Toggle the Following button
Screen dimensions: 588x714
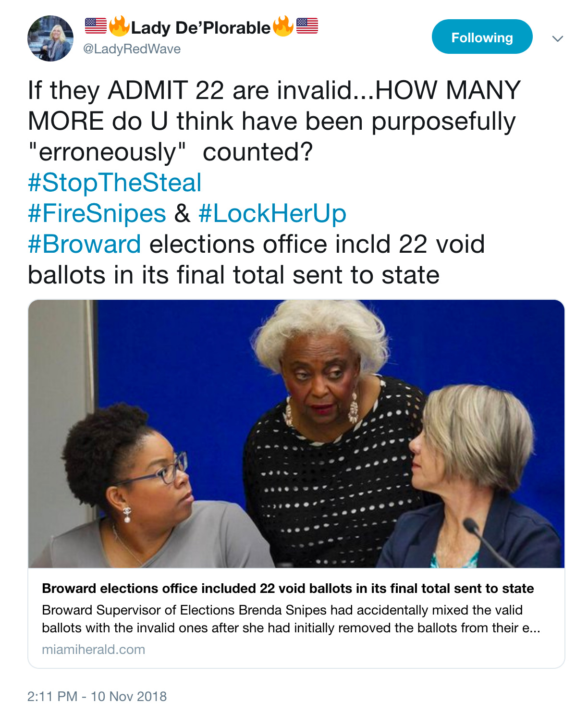[x=482, y=37]
